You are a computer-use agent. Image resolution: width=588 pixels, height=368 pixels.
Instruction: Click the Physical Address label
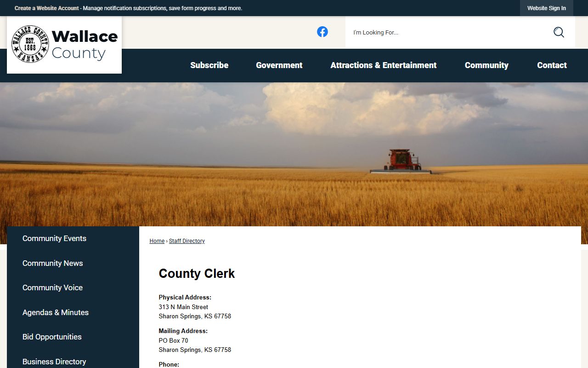click(x=185, y=298)
